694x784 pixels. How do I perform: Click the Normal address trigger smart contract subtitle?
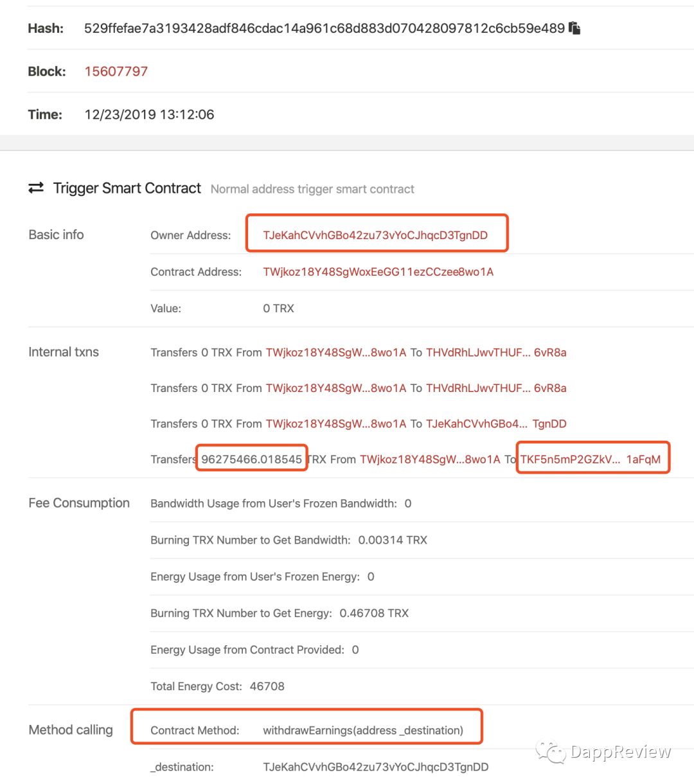[x=312, y=190]
